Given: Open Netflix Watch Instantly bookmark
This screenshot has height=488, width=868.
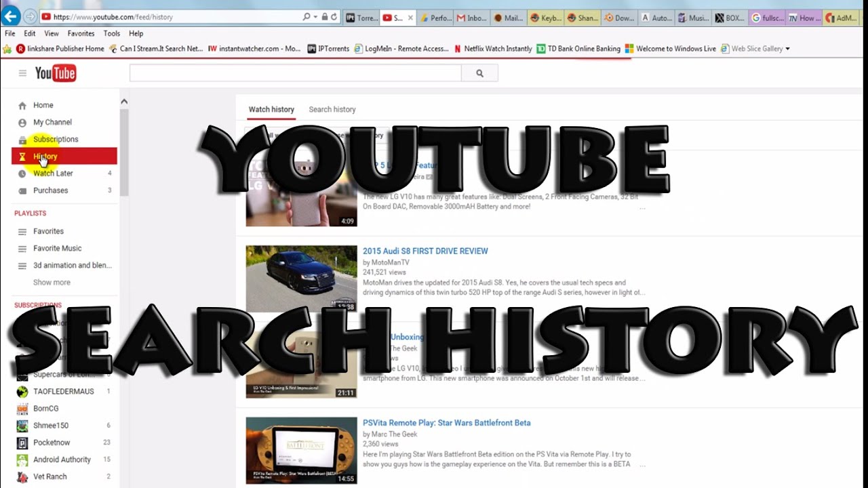Looking at the screenshot, I should [493, 49].
